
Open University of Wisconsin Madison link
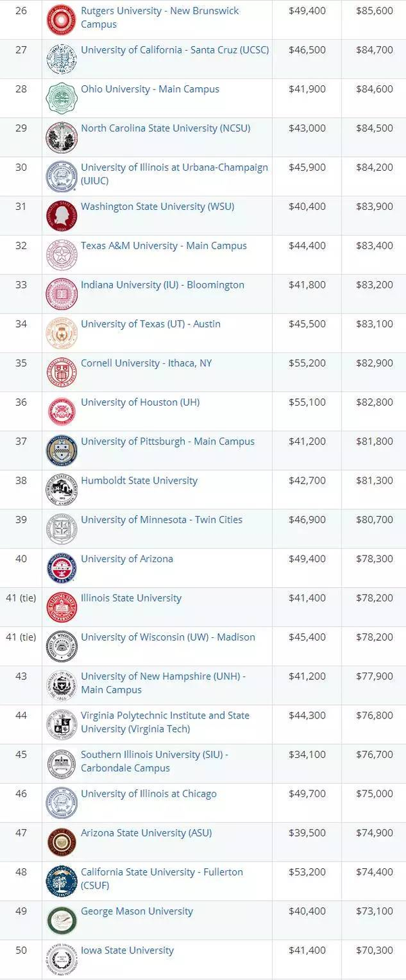click(x=168, y=637)
